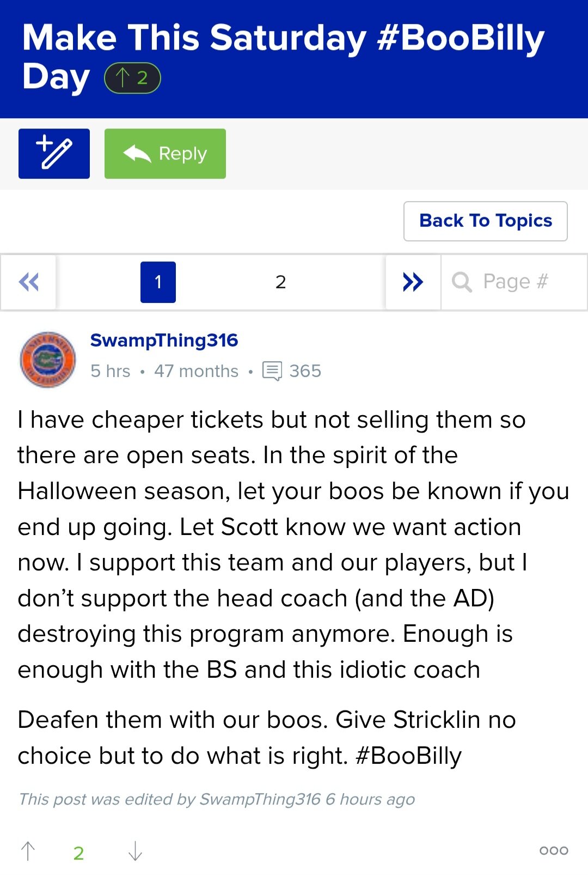This screenshot has height=875, width=588.
Task: Open SwampThing316's avatar image
Action: click(x=48, y=360)
